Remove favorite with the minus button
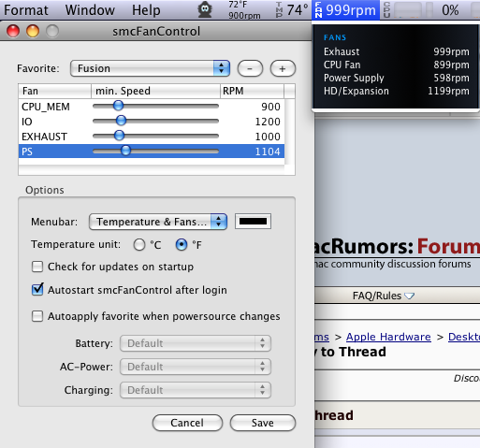This screenshot has width=480, height=448. 250,68
